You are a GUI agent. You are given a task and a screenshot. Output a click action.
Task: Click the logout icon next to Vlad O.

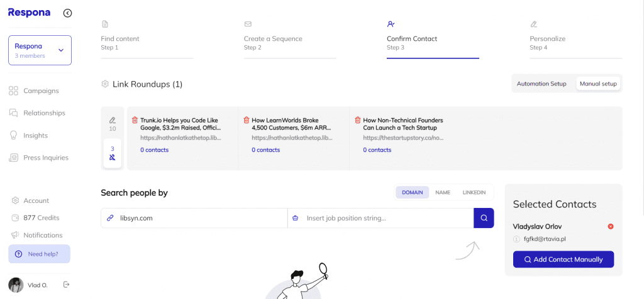(x=66, y=284)
